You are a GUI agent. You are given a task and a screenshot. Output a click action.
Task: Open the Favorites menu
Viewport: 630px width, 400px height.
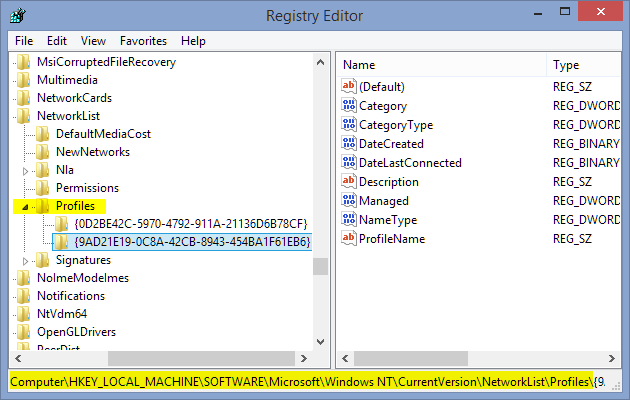pos(143,41)
